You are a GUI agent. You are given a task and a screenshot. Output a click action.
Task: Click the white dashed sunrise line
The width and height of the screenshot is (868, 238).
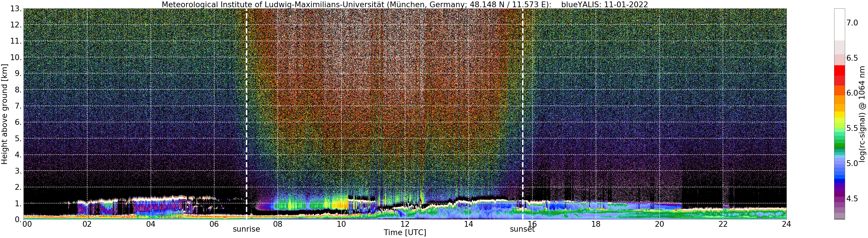pyautogui.click(x=247, y=114)
